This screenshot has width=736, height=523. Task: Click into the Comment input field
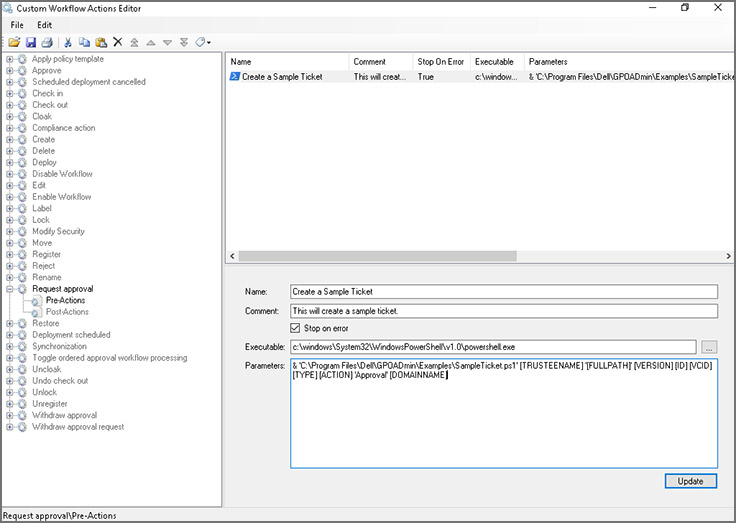[504, 311]
